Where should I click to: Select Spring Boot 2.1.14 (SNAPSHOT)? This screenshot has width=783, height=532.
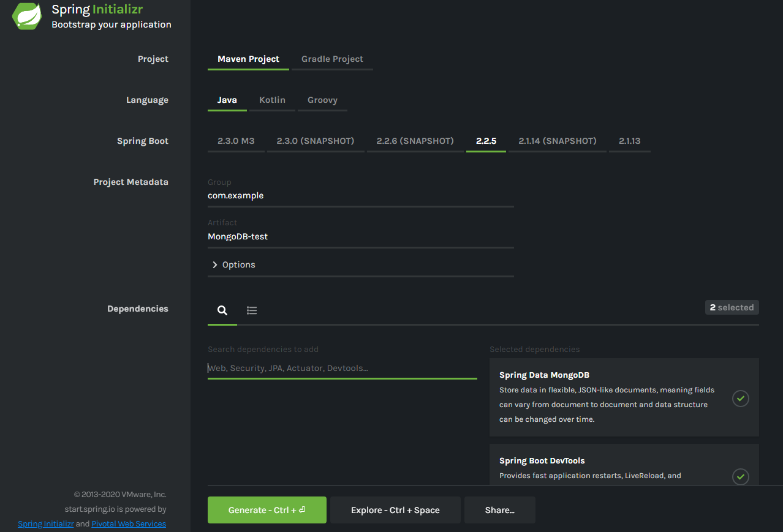coord(558,141)
